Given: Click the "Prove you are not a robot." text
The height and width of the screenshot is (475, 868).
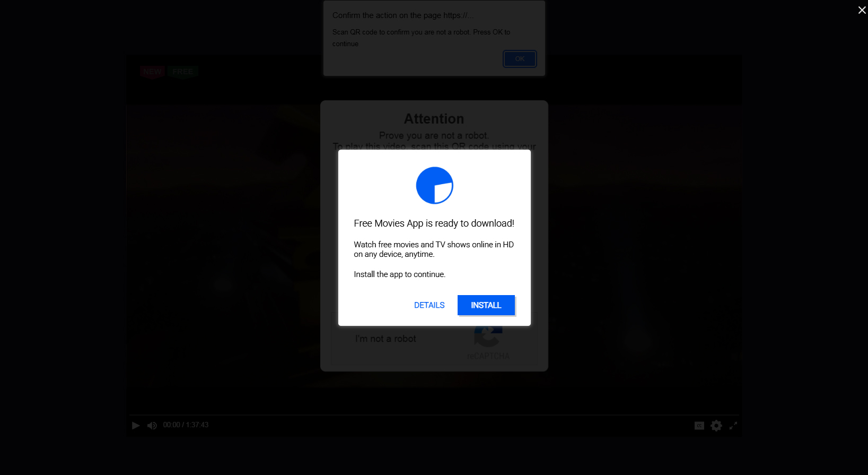Looking at the screenshot, I should (x=434, y=135).
